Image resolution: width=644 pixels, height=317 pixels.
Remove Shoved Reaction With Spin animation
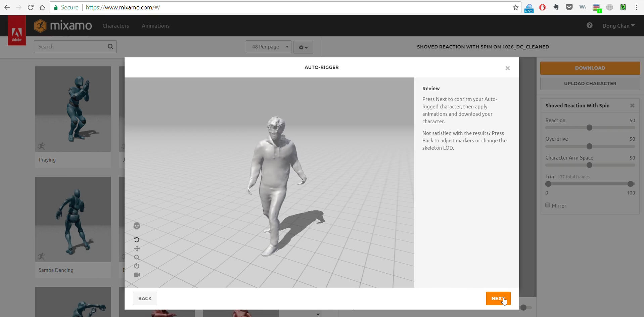[632, 106]
